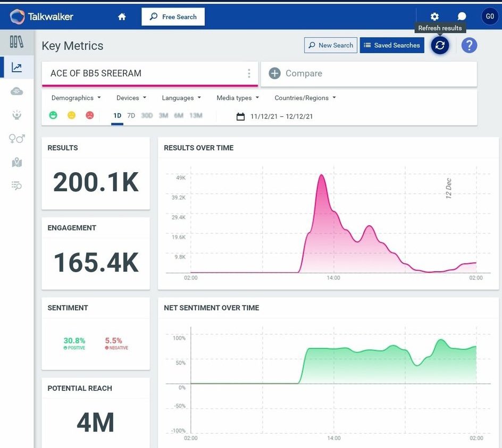
Task: Expand the Devices dropdown
Action: 131,98
